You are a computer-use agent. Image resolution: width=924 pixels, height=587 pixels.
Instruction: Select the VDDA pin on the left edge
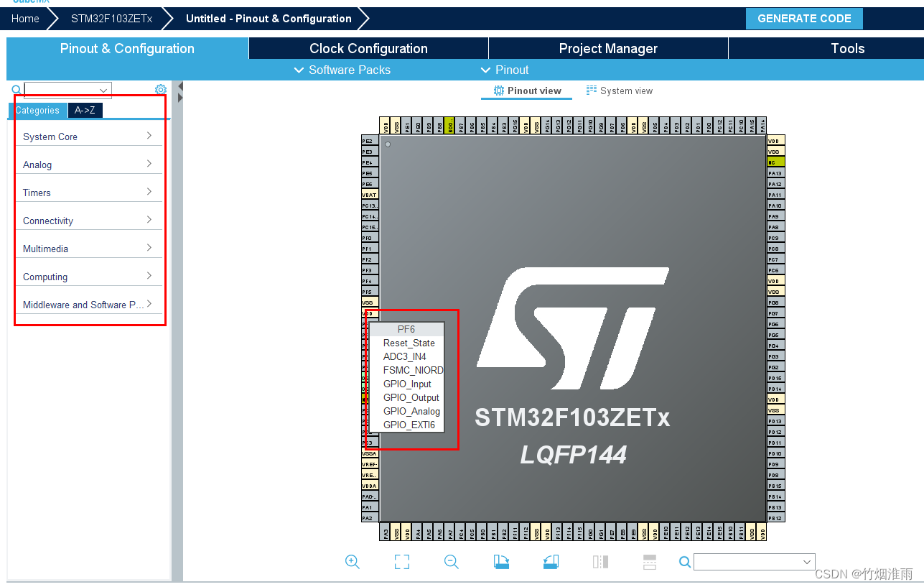point(370,486)
